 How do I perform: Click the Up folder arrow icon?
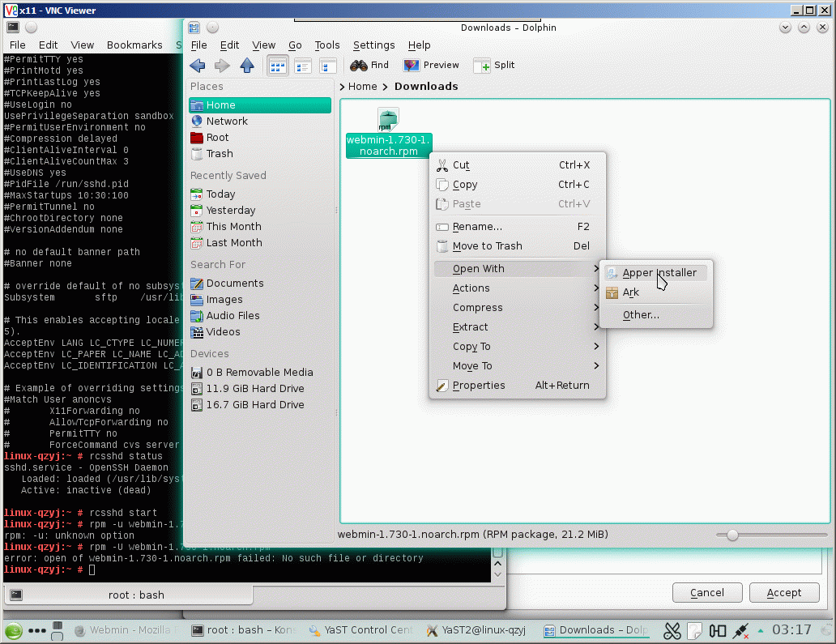[x=247, y=66]
